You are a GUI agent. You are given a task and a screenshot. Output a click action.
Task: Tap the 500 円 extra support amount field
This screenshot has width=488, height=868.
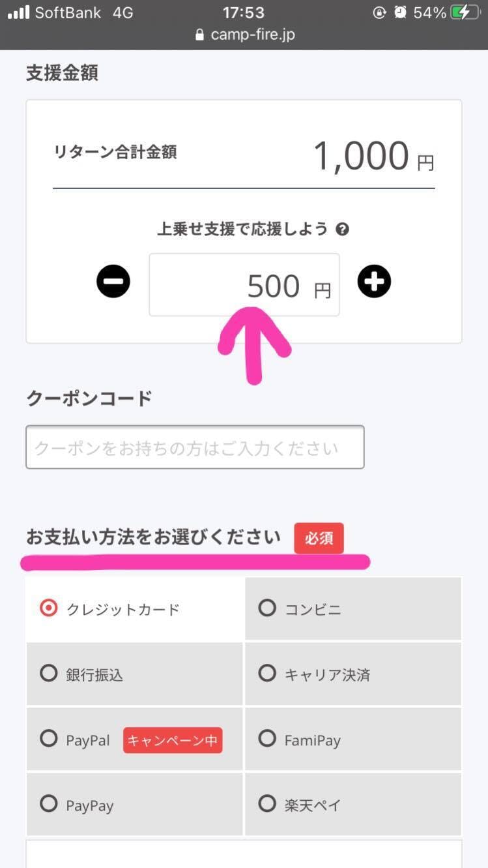click(x=244, y=285)
